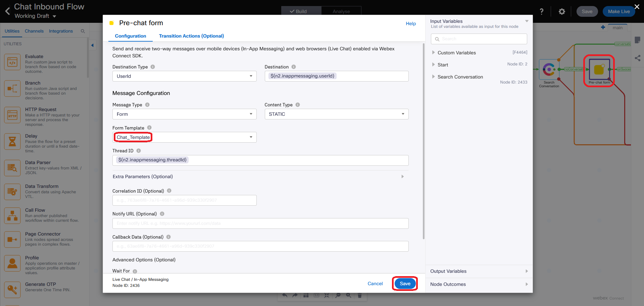Switch to the Configuration tab
Image resolution: width=644 pixels, height=306 pixels.
tap(131, 36)
